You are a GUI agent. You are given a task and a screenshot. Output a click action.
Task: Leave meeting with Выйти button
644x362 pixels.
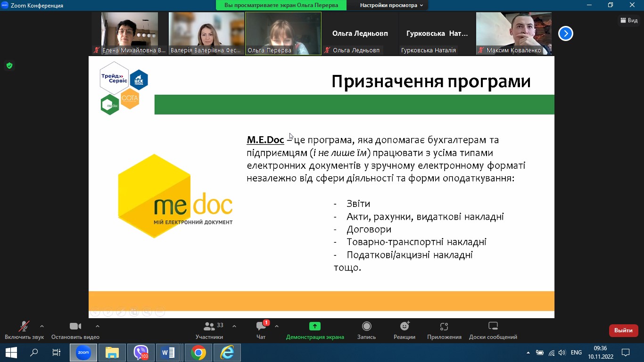tap(623, 330)
